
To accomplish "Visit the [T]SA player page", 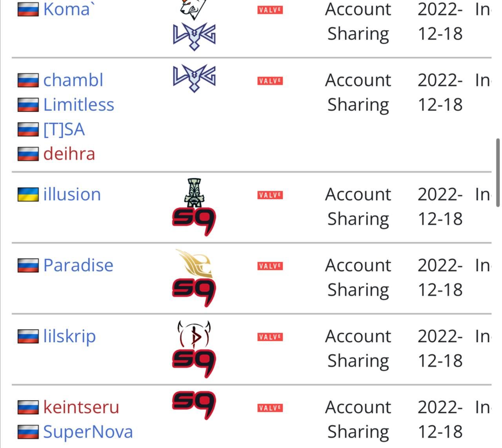I will click(x=64, y=129).
